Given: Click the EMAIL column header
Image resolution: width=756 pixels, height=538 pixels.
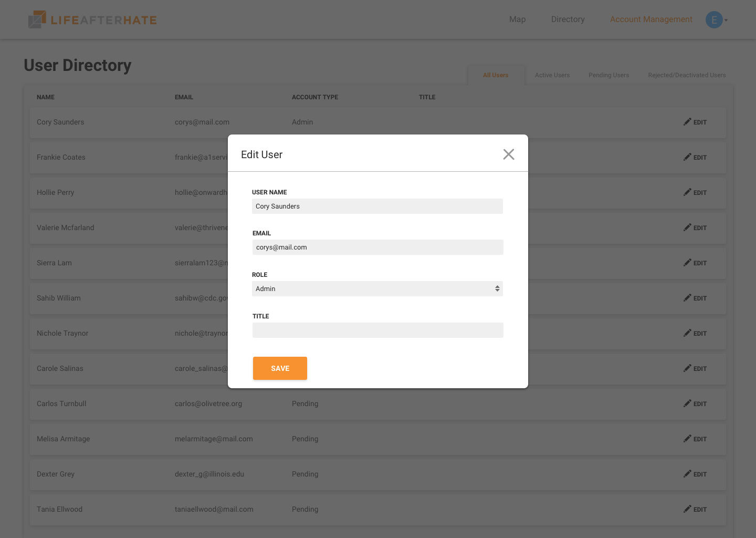Looking at the screenshot, I should [x=184, y=97].
